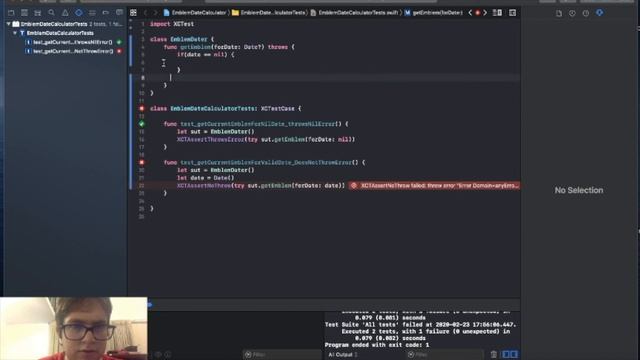
Task: Click the XCTAssertNoThrow failed error banner
Action: coord(434,186)
